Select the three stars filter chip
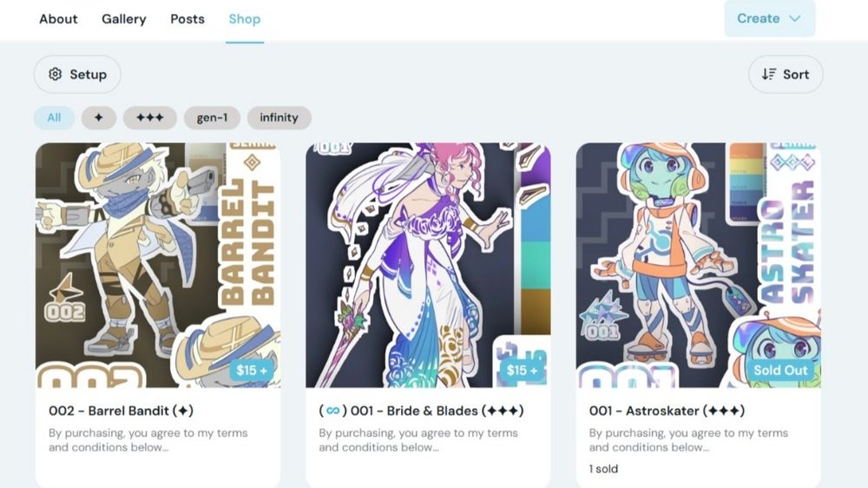The width and height of the screenshot is (868, 488). tap(150, 117)
